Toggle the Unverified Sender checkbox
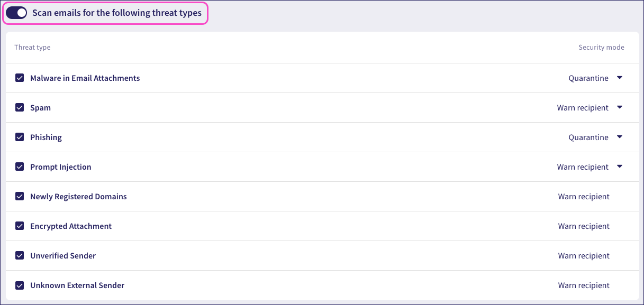Screen dimensions: 644x305 (x=20, y=256)
